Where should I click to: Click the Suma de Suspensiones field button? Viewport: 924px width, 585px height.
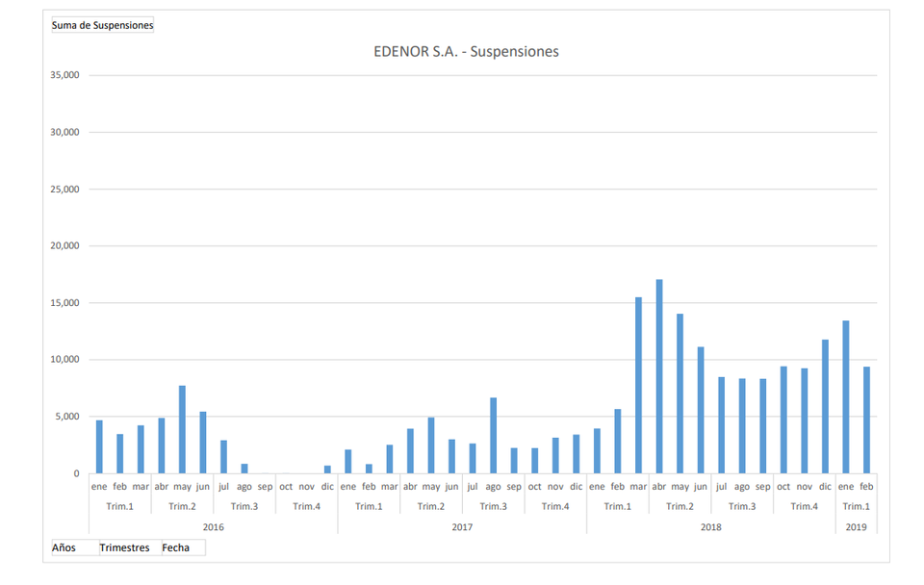click(103, 25)
